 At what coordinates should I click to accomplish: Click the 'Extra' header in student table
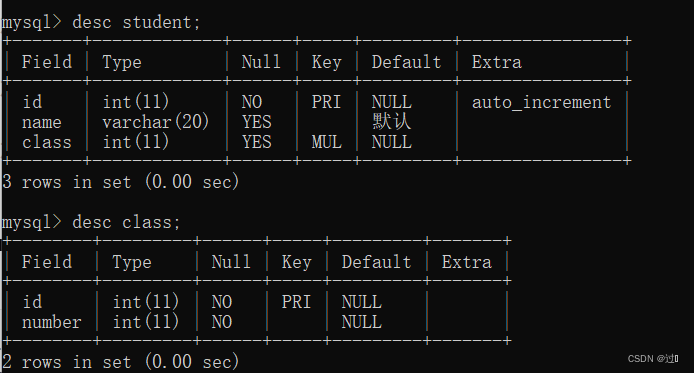(496, 62)
